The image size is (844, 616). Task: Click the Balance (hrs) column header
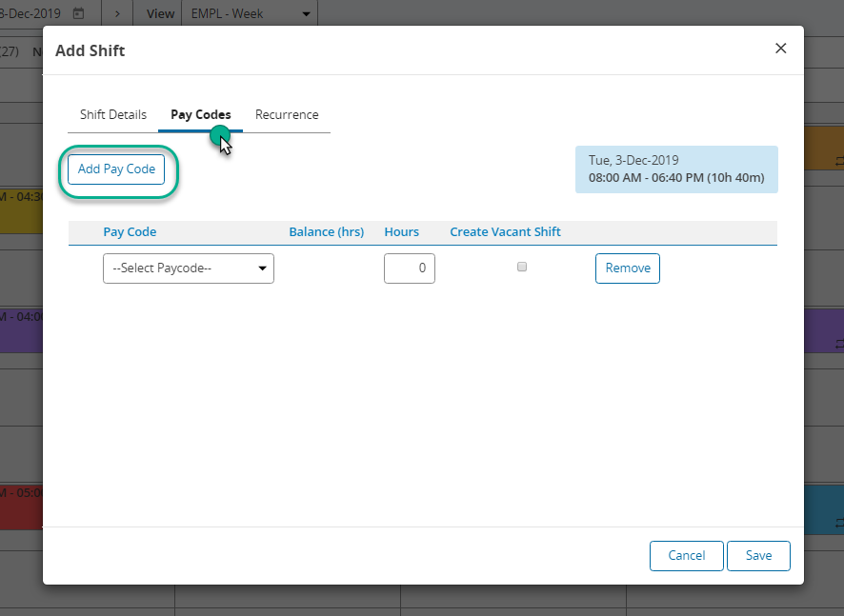[x=326, y=232]
